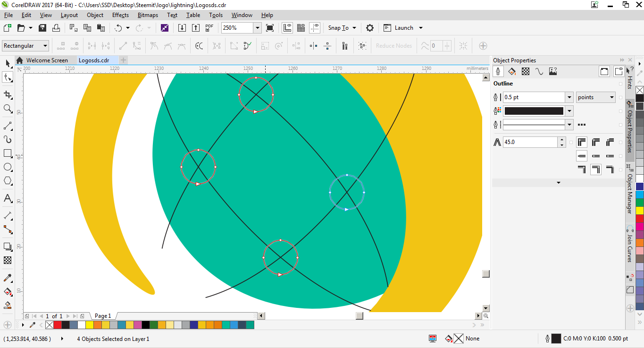Open the Object menu
The image size is (644, 348).
coord(95,15)
